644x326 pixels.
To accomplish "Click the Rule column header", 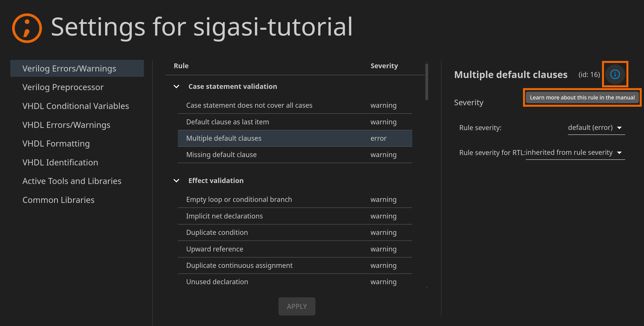I will [x=181, y=66].
